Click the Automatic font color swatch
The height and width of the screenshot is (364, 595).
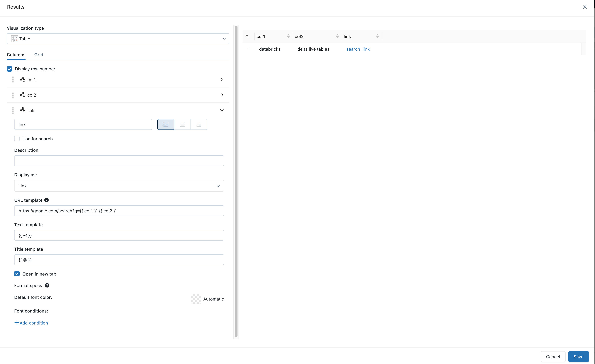(x=196, y=299)
